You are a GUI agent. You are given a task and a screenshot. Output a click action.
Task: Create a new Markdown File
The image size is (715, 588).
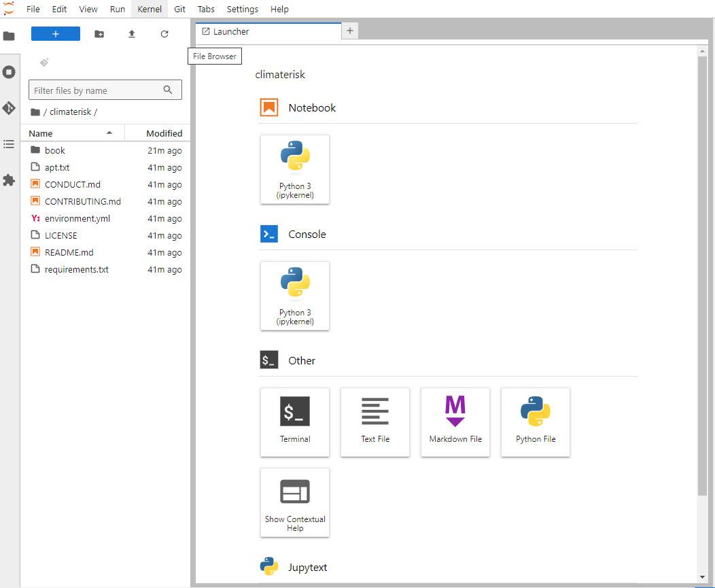coord(455,422)
